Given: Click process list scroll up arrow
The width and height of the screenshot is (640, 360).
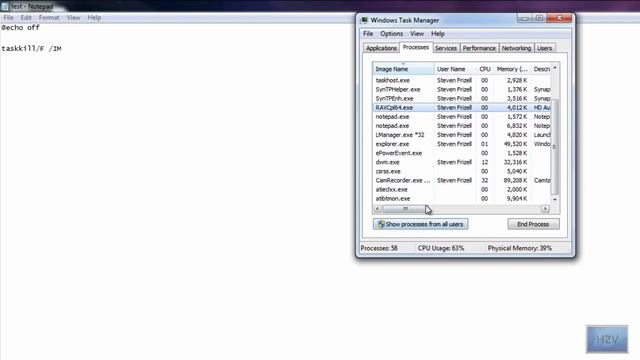Looking at the screenshot, I should click(x=555, y=68).
